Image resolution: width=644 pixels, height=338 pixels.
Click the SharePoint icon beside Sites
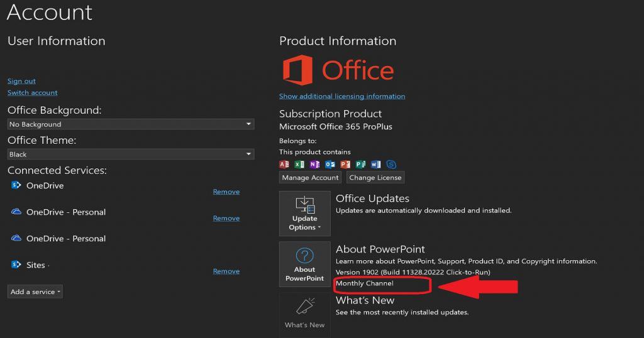[16, 264]
